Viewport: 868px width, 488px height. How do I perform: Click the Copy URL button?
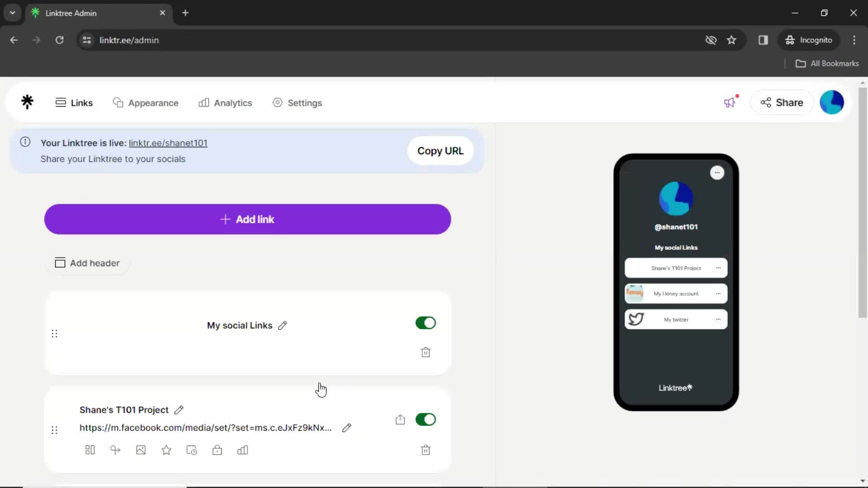[440, 151]
